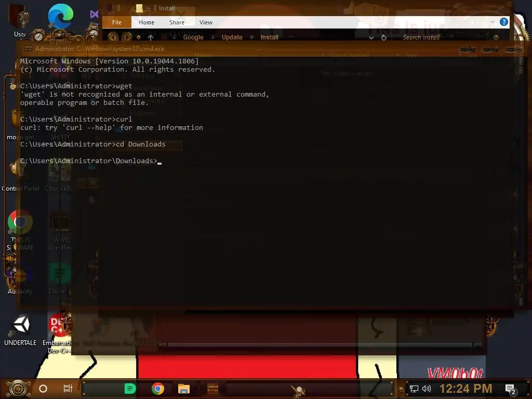532x399 pixels.
Task: Open the green chat app on taskbar
Action: point(130,389)
